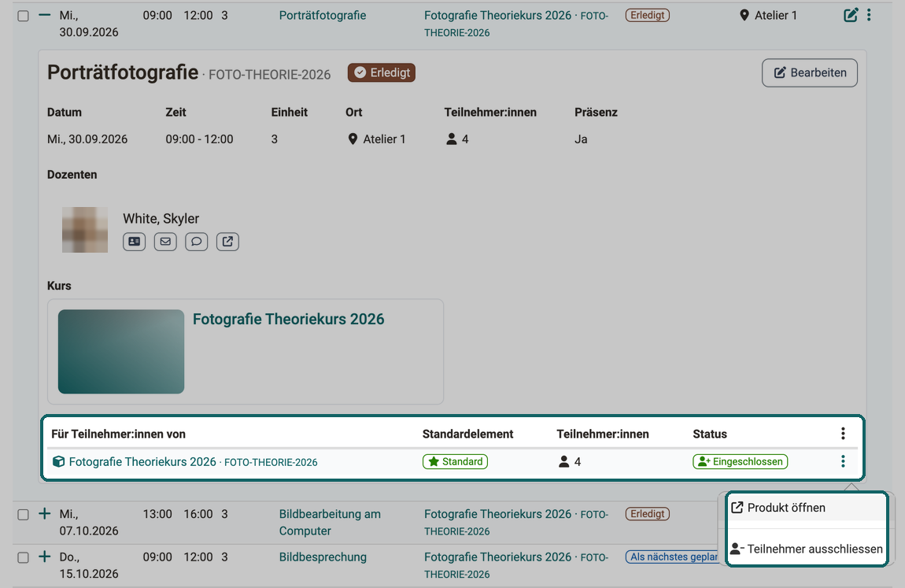The image size is (905, 588).
Task: Open the three-dot menu of the 30.09.2026 row
Action: (869, 15)
